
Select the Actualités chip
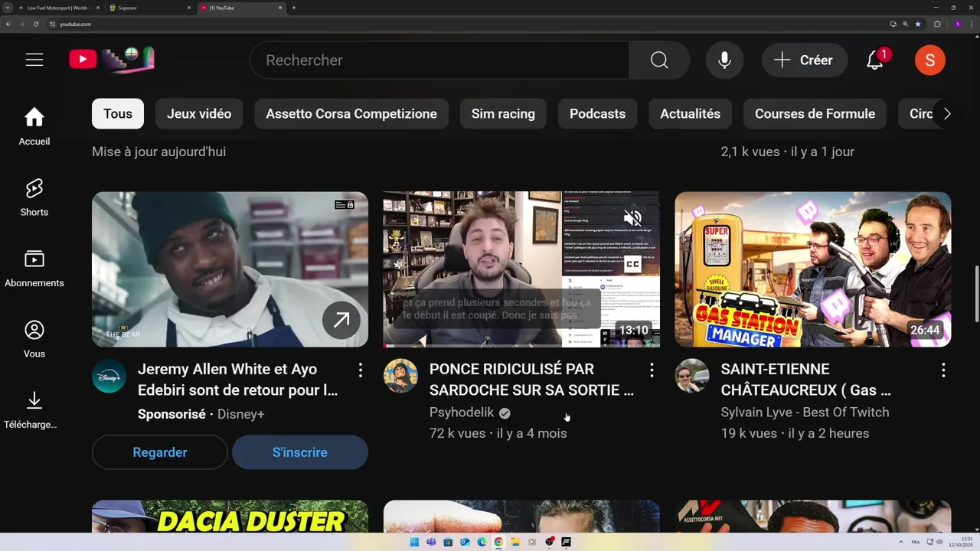click(690, 114)
